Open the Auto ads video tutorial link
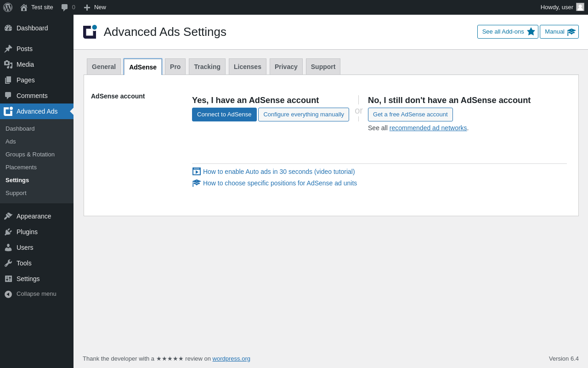This screenshot has height=368, width=588. point(279,172)
